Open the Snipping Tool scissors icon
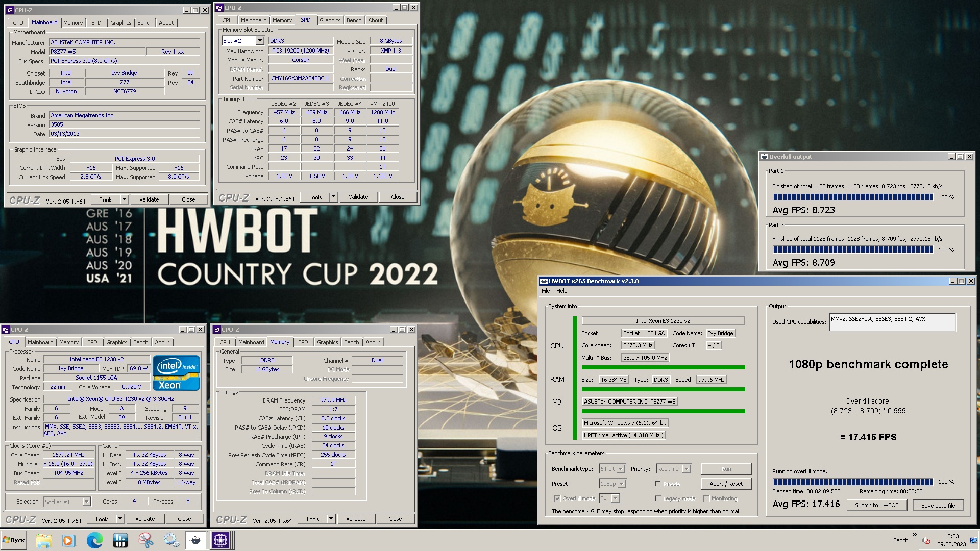 click(145, 540)
